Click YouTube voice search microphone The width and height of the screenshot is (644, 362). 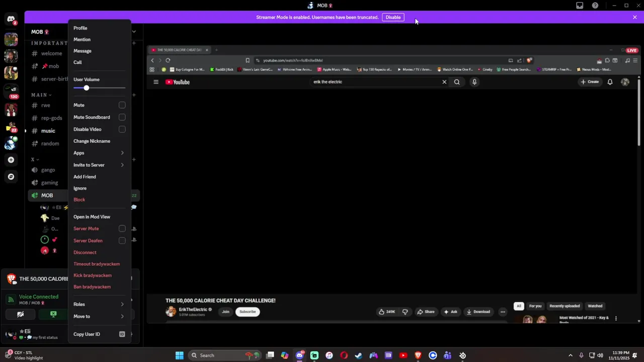click(x=474, y=82)
